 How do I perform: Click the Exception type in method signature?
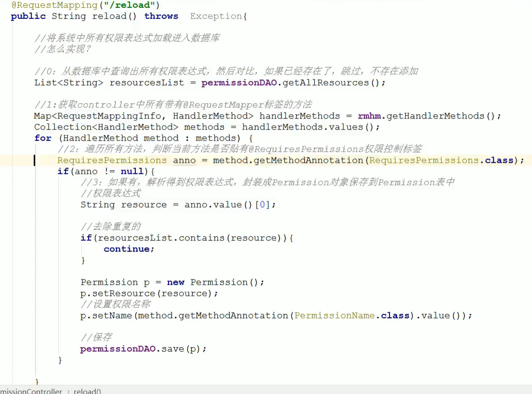click(x=216, y=16)
